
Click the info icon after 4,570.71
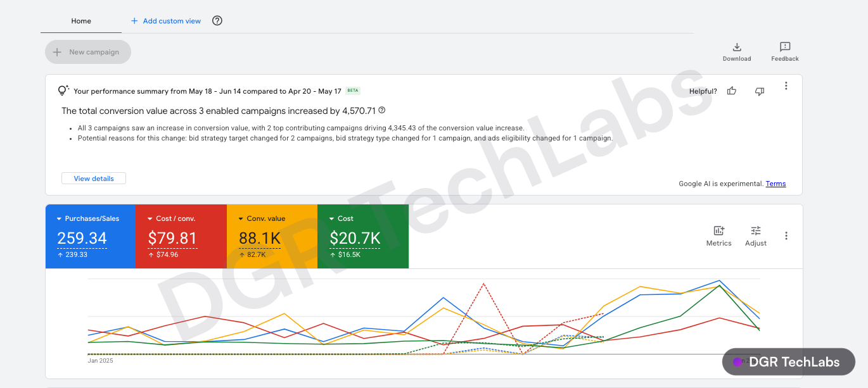[x=381, y=111]
